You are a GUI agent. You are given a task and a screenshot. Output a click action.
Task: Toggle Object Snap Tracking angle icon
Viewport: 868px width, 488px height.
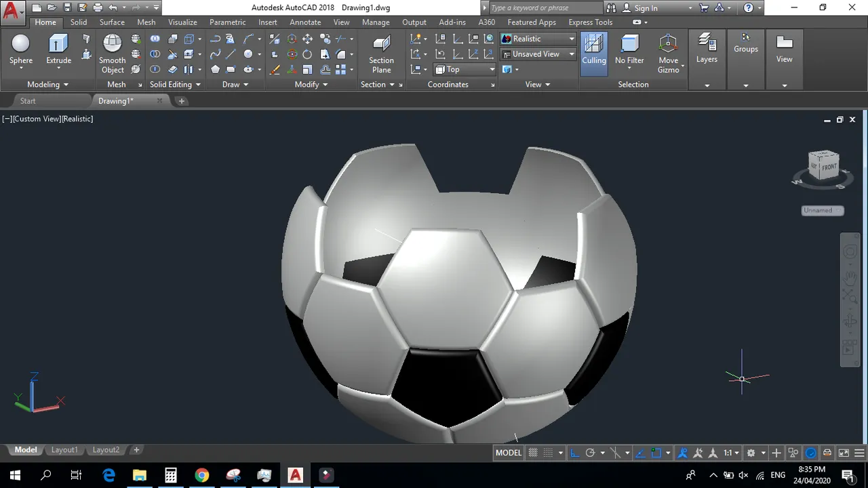640,453
